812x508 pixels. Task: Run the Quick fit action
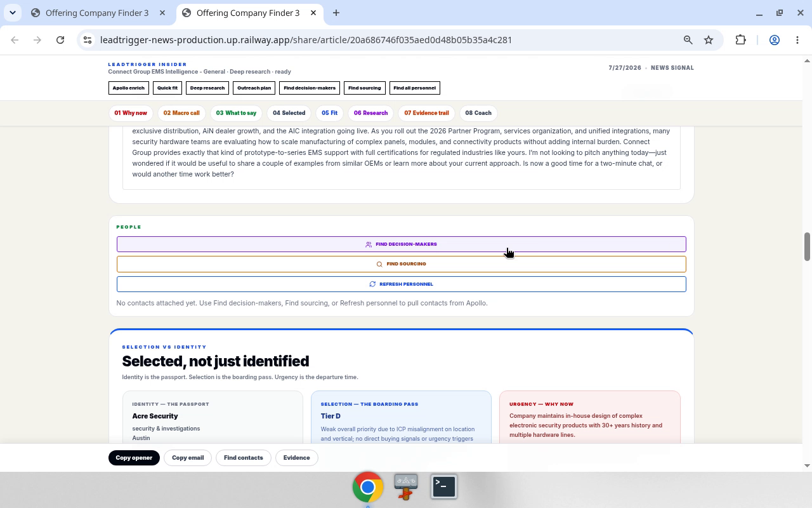pyautogui.click(x=167, y=88)
